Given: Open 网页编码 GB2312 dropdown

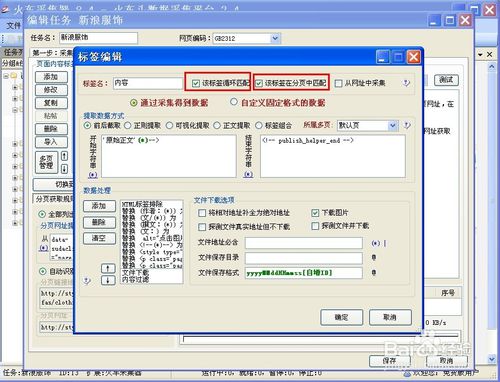Looking at the screenshot, I should [x=275, y=38].
